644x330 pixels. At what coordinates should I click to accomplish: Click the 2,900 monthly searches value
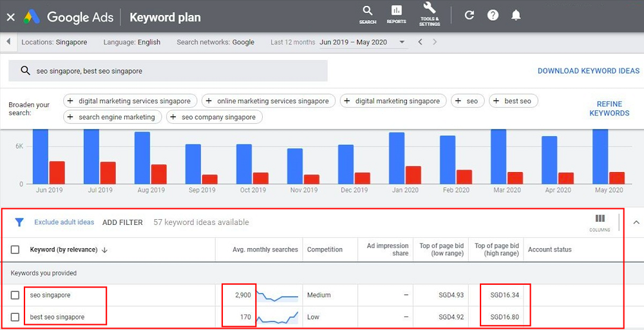coord(243,295)
